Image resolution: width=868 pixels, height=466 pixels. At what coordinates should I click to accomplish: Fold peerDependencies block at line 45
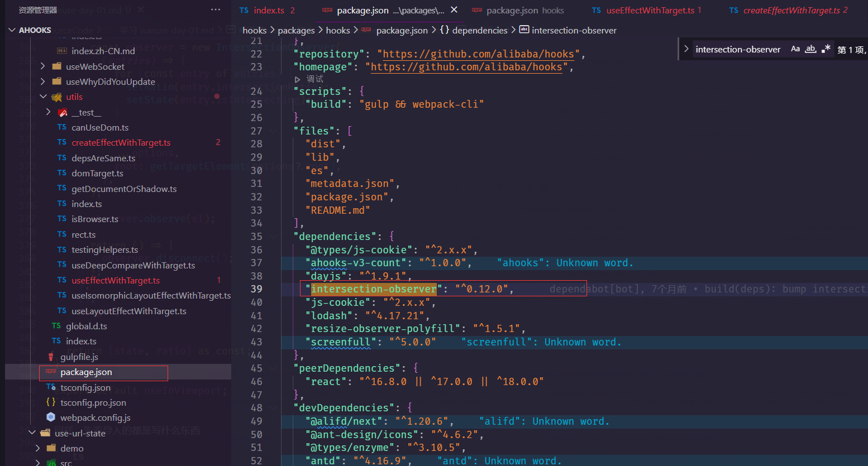[273, 368]
